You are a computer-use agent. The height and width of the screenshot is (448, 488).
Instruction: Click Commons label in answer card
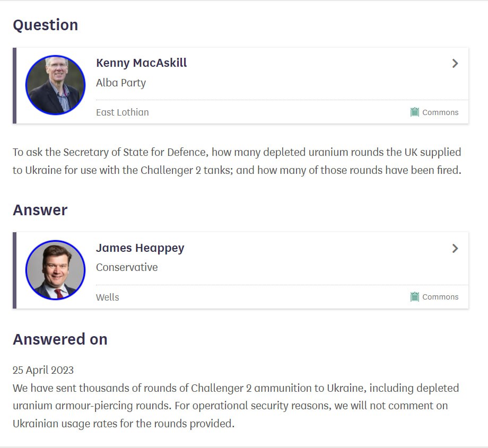pyautogui.click(x=440, y=297)
